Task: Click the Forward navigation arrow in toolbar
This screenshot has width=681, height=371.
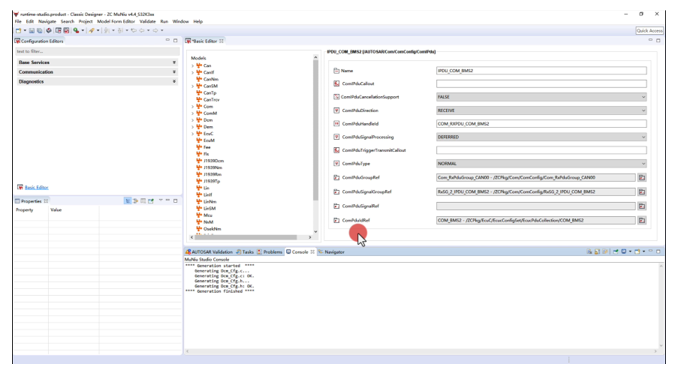Action: 155,30
